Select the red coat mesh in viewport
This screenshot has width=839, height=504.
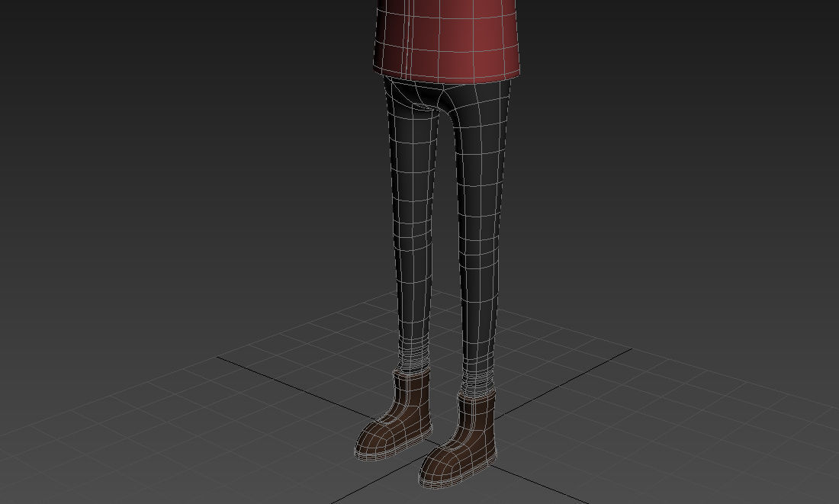coord(447,40)
